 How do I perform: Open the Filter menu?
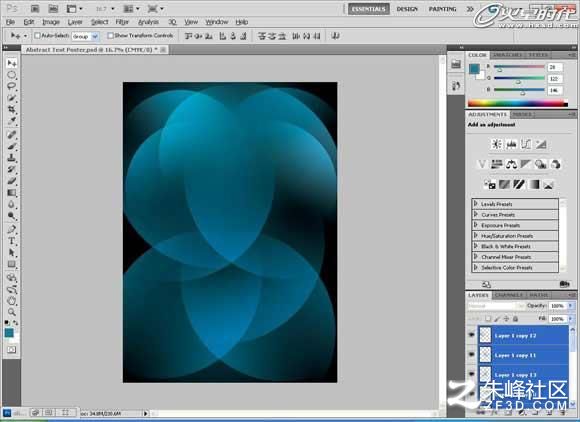click(x=122, y=22)
